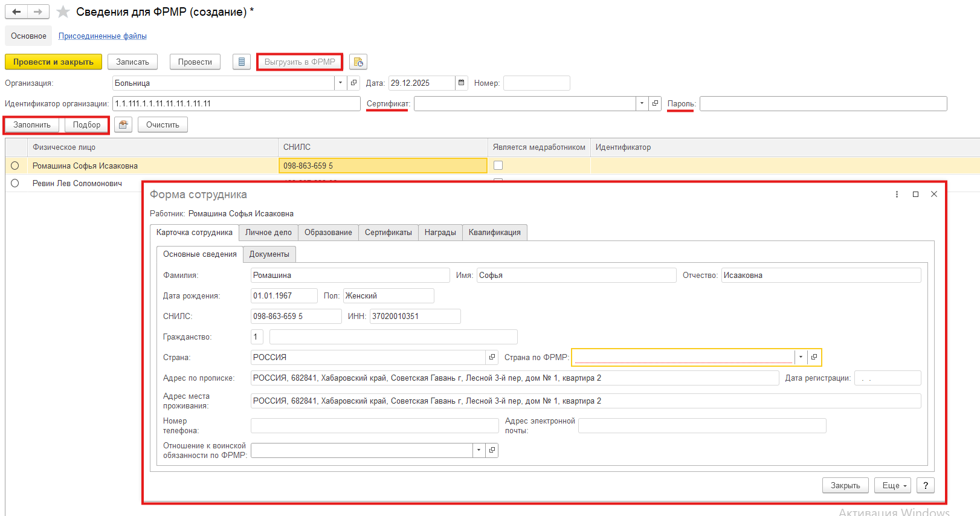
Task: Click the Физическое лицо column header
Action: [x=153, y=147]
